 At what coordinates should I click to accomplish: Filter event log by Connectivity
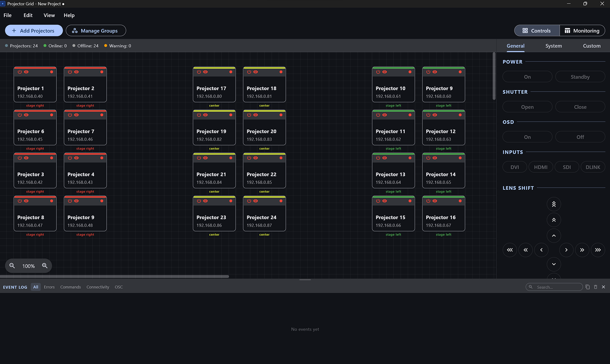coord(98,287)
